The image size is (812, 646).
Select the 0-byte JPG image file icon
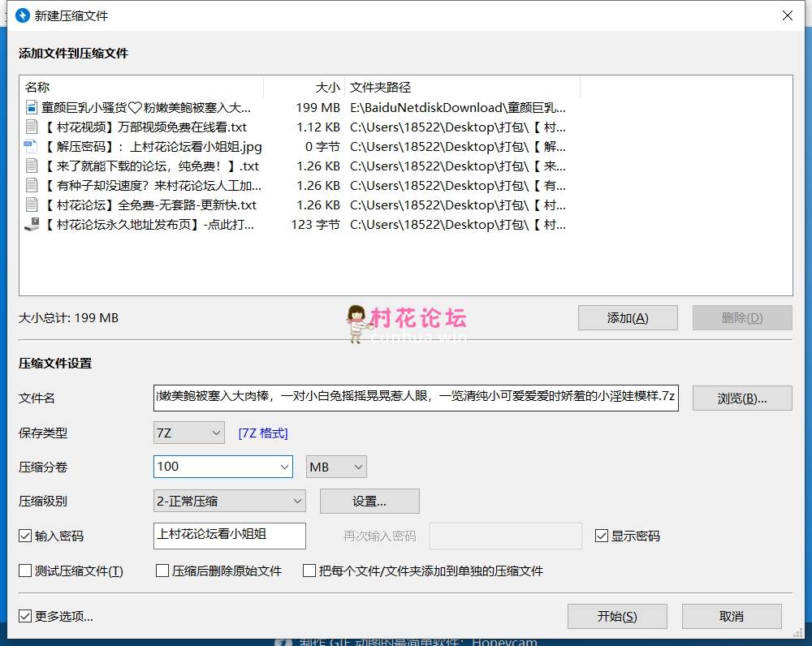31,146
